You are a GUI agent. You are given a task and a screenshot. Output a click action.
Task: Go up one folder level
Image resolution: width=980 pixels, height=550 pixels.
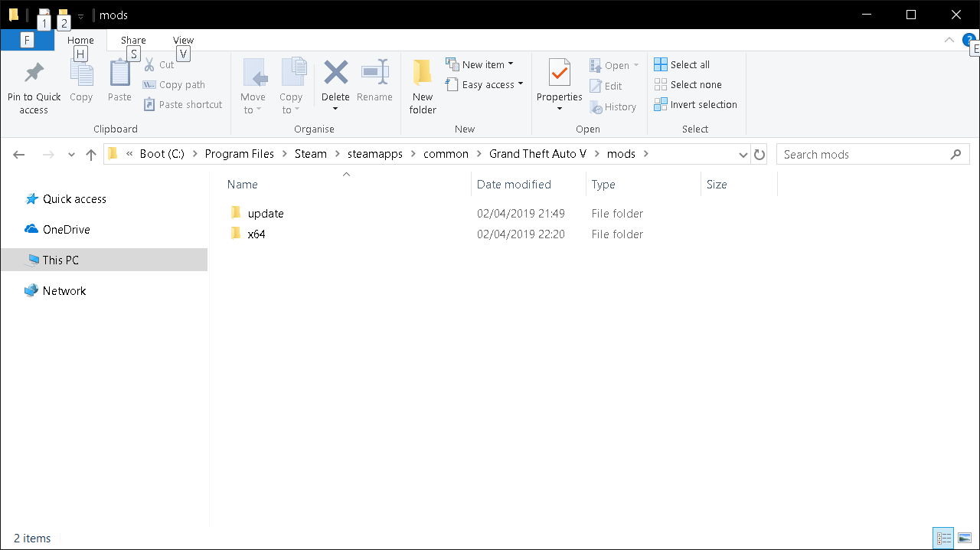click(91, 155)
